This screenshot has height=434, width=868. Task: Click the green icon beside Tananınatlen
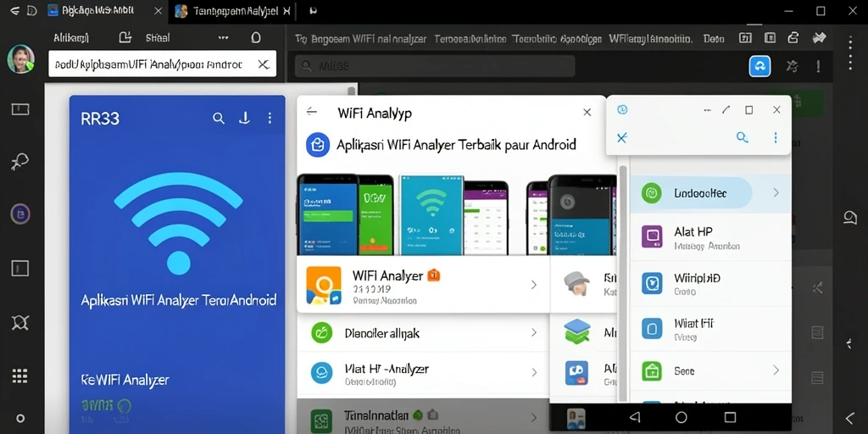point(321,420)
